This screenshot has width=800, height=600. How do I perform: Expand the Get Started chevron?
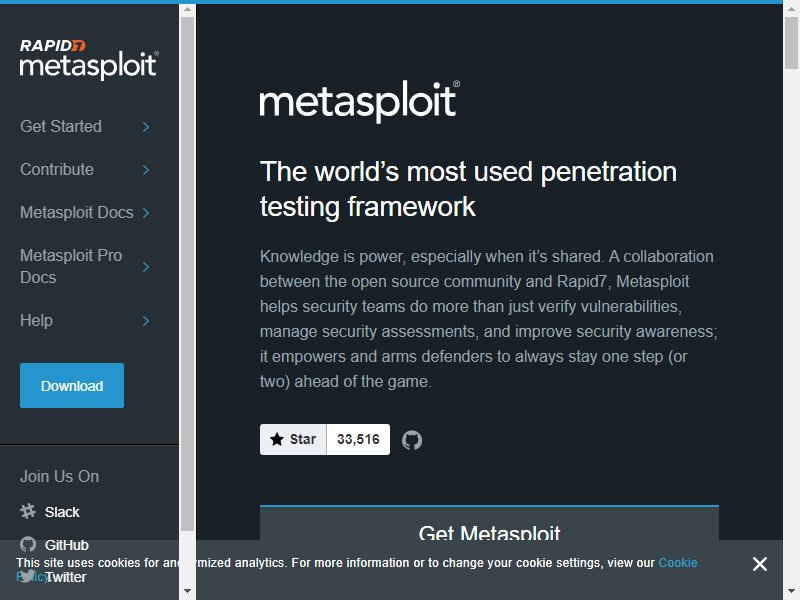coord(146,127)
